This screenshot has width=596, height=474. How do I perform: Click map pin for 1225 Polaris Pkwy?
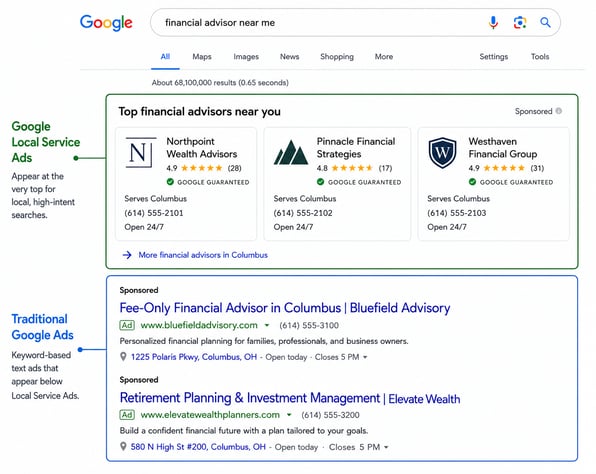coord(123,357)
